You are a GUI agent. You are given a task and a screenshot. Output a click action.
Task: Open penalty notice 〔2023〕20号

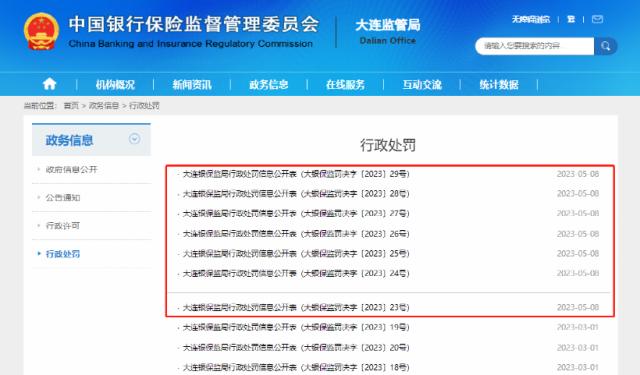tap(296, 348)
